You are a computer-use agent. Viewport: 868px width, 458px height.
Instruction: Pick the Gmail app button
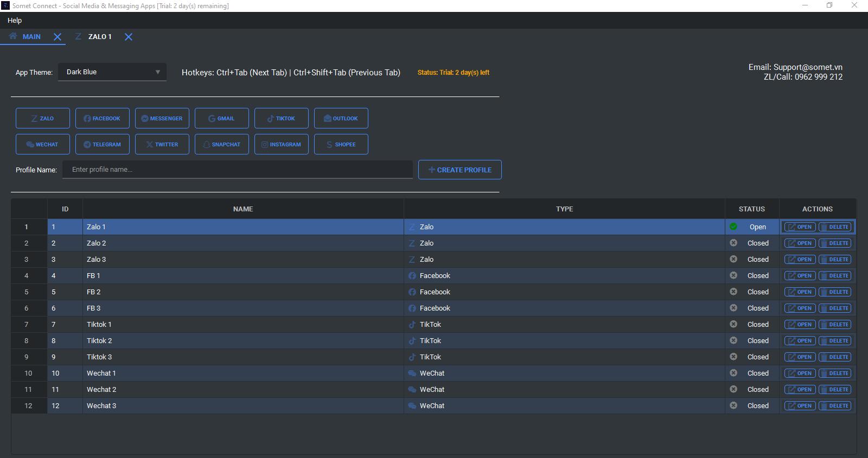tap(222, 118)
